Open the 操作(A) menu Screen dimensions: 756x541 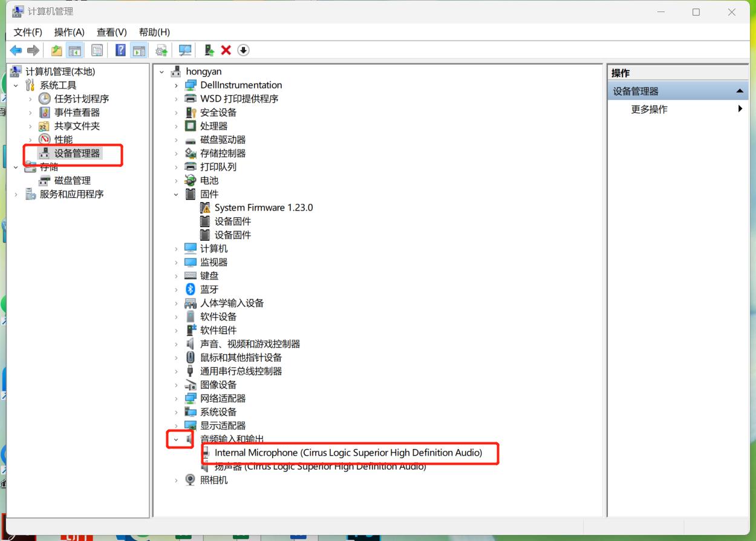pos(69,32)
